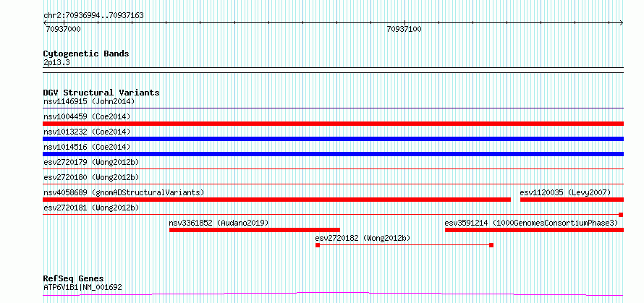The image size is (644, 303).
Task: Click the RefSeq Genes track title
Action: [x=73, y=279]
